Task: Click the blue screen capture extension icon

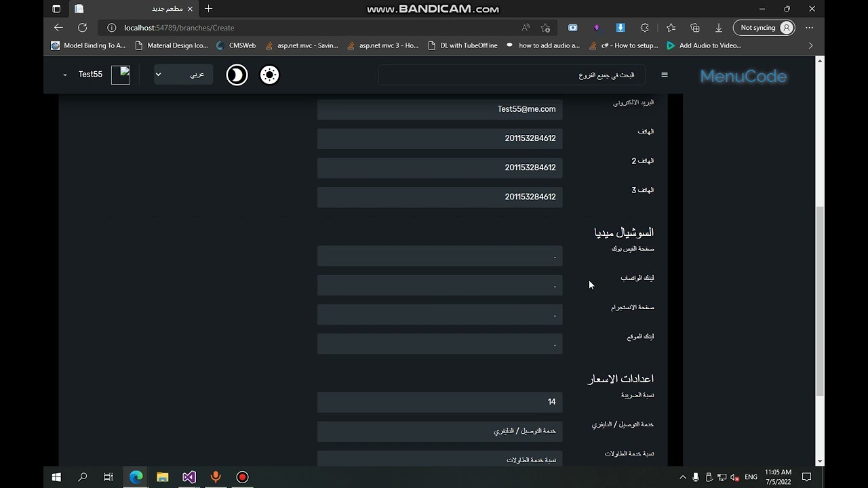Action: click(573, 28)
